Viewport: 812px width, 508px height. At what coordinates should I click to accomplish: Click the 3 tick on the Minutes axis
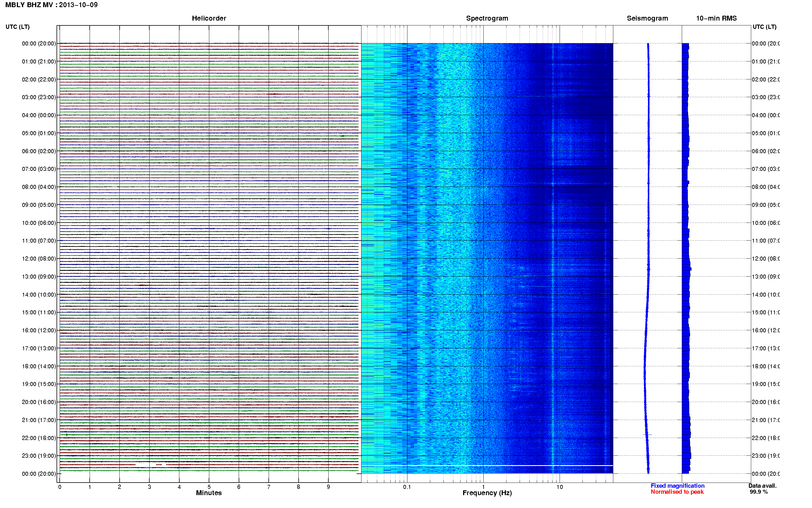(x=149, y=487)
